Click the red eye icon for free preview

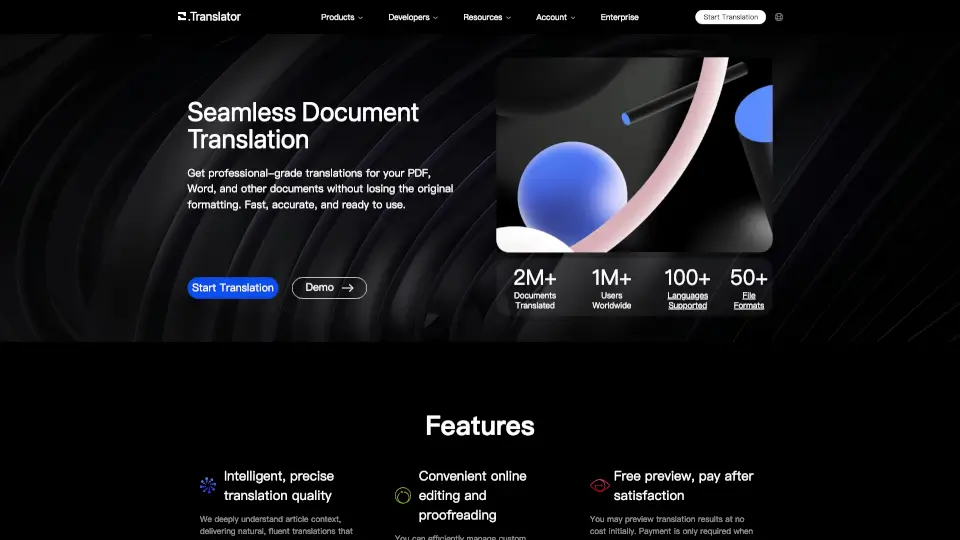coord(599,485)
